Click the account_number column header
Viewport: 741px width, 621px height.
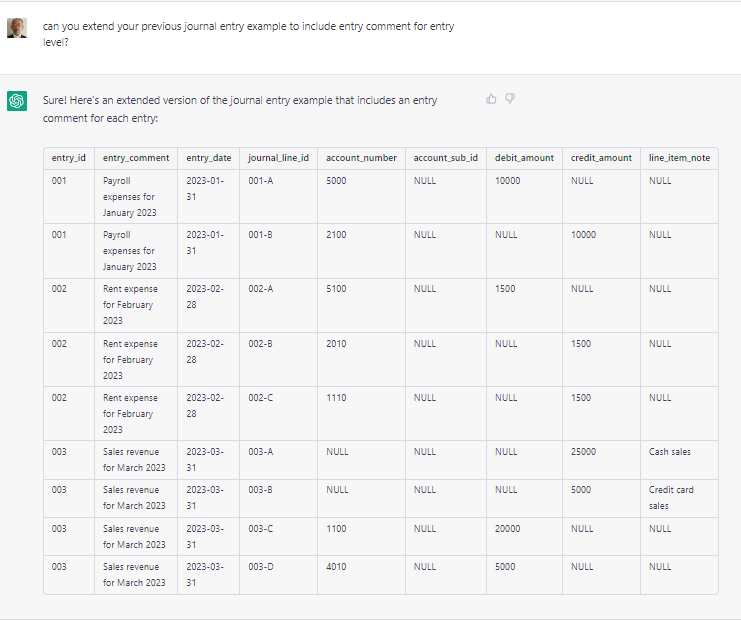pyautogui.click(x=362, y=158)
